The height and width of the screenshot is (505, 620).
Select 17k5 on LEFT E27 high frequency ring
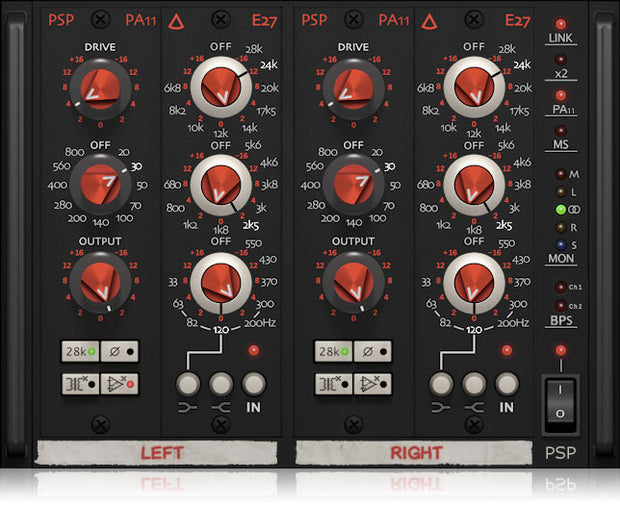[x=266, y=111]
